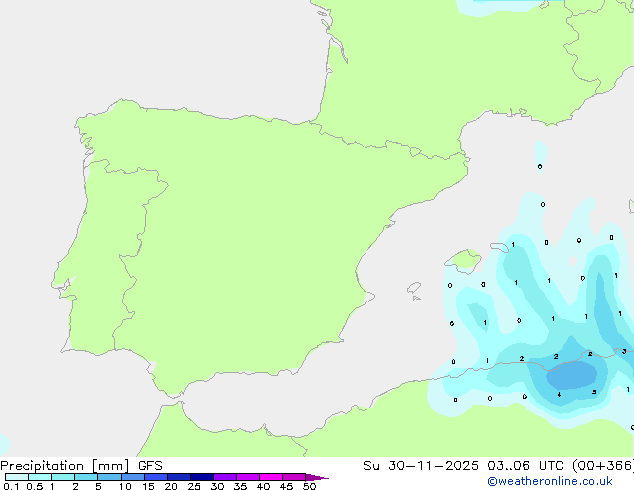Screen dimensions: 634x490
Task: Select the 40 mm magenta legend swatch
Action: tap(271, 477)
